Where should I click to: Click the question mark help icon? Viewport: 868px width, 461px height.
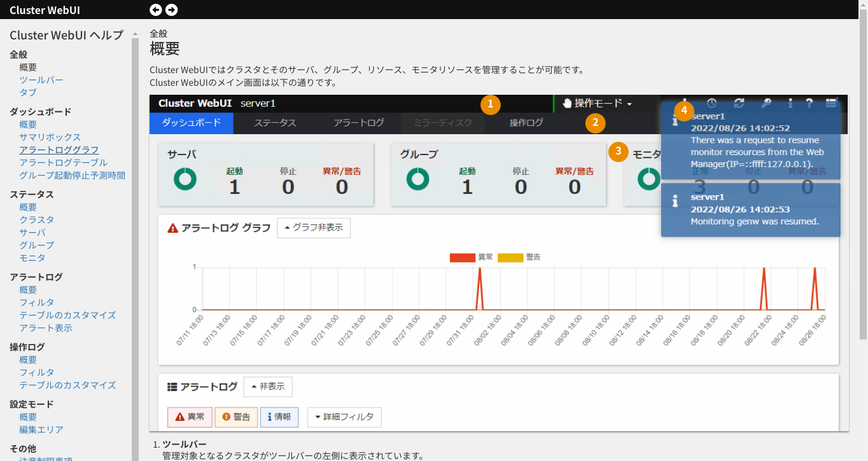coord(809,103)
